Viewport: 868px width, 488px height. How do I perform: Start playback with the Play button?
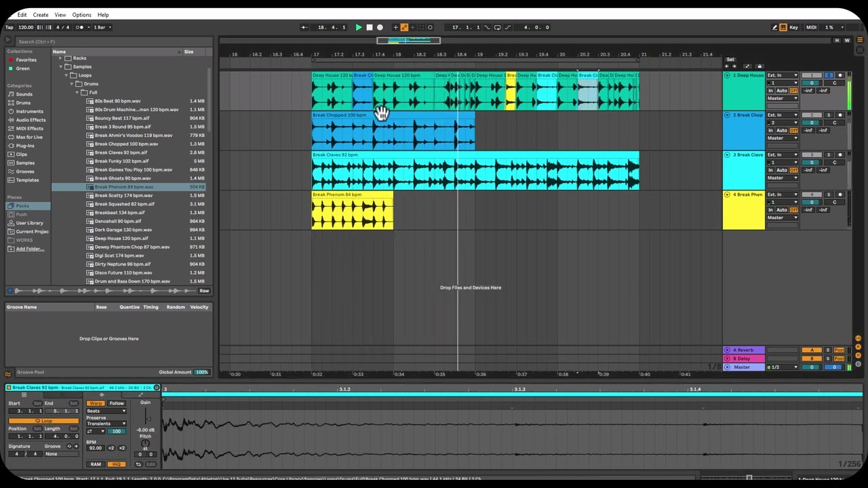359,27
